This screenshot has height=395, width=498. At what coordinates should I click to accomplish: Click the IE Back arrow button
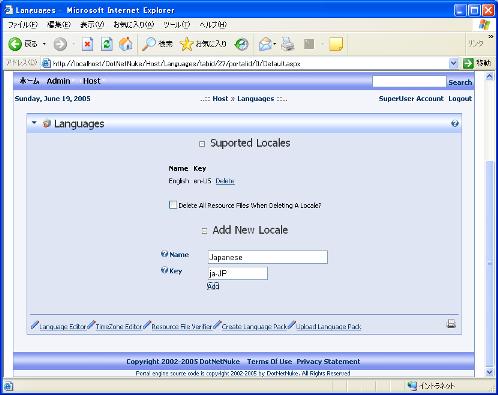click(x=15, y=44)
